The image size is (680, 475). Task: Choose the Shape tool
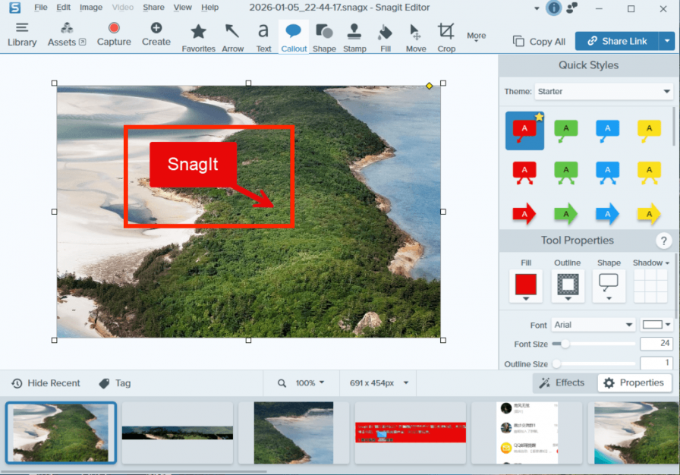click(x=324, y=36)
